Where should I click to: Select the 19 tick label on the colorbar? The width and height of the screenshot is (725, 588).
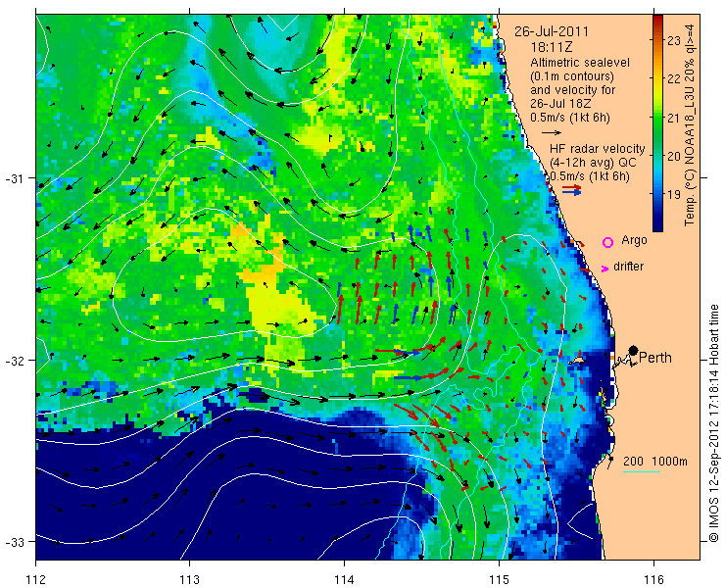point(674,194)
